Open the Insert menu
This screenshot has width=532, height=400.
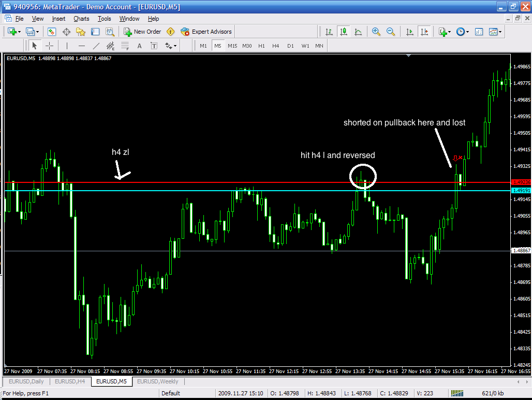click(x=58, y=19)
